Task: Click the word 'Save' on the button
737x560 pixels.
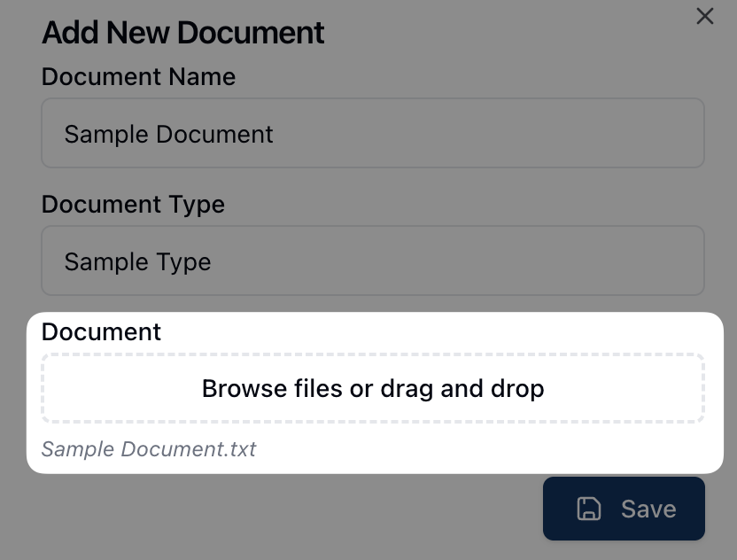Action: tap(648, 509)
